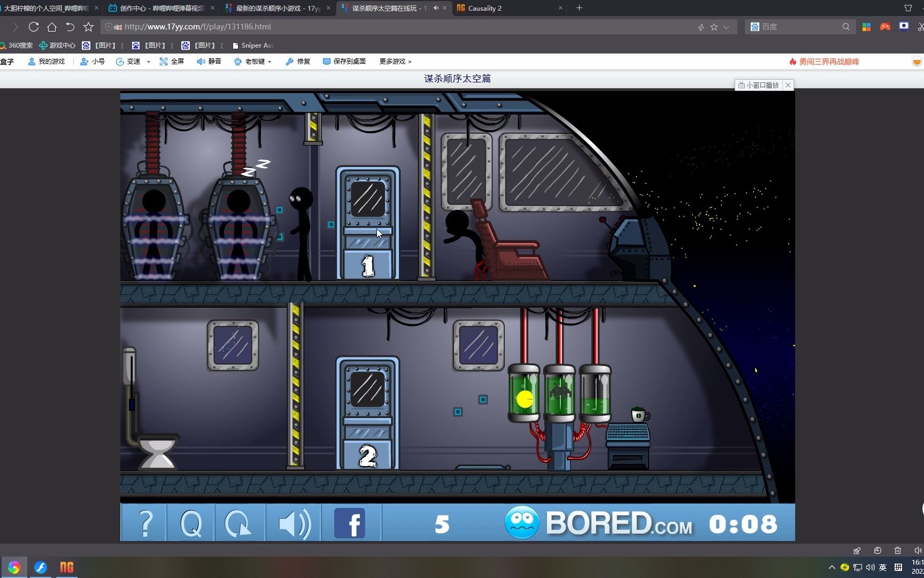Open the 游戏中心 bookmark
This screenshot has height=578, width=924.
57,45
